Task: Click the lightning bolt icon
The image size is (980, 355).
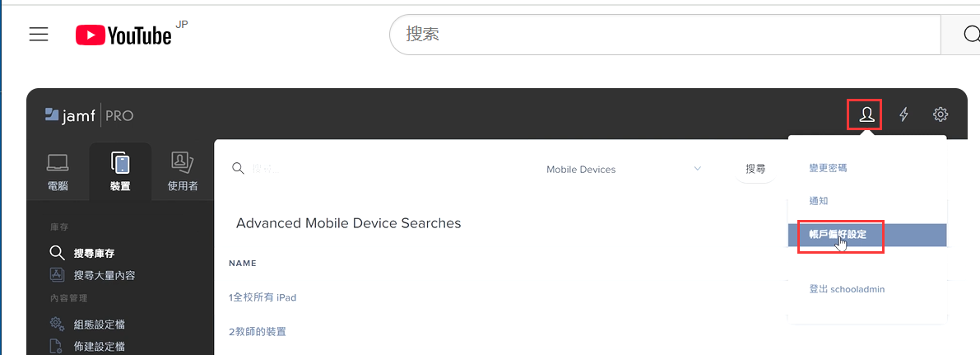Action: [903, 114]
